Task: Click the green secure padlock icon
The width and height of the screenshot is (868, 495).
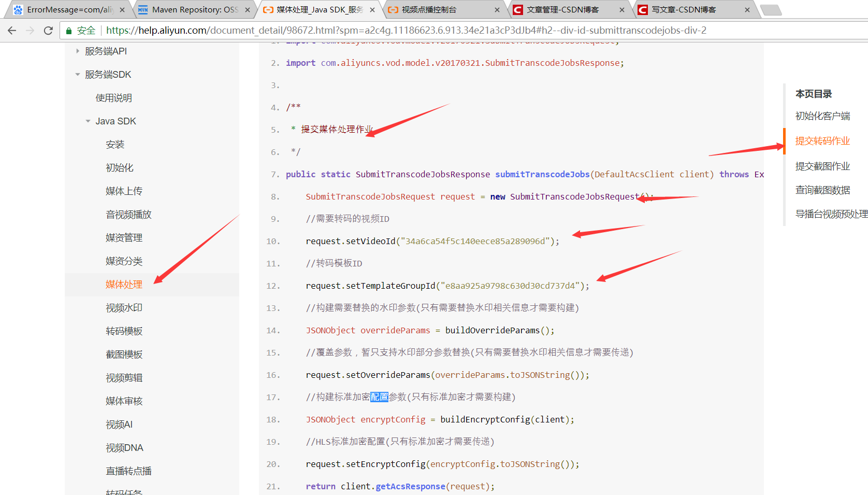Action: (x=68, y=31)
